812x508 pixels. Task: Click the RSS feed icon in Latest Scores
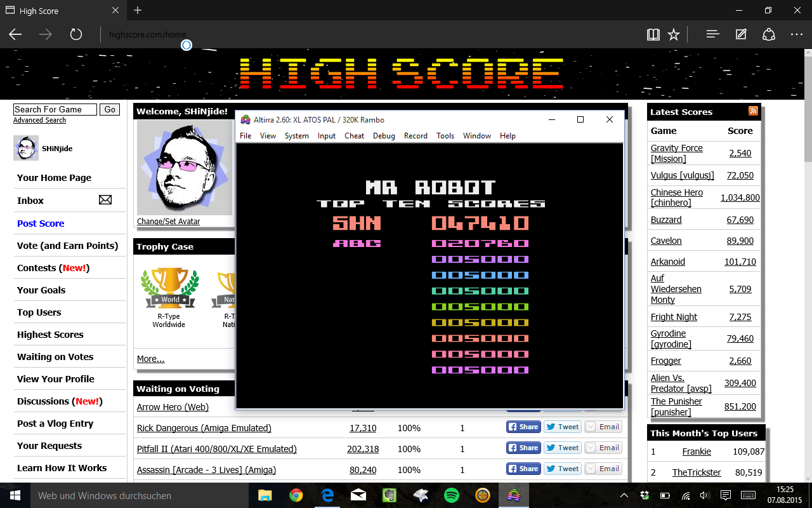[753, 111]
